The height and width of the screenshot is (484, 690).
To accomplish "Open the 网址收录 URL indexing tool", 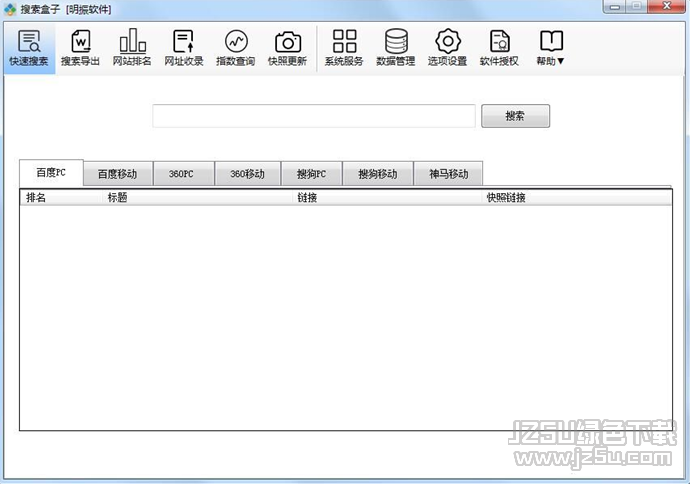I will (184, 48).
